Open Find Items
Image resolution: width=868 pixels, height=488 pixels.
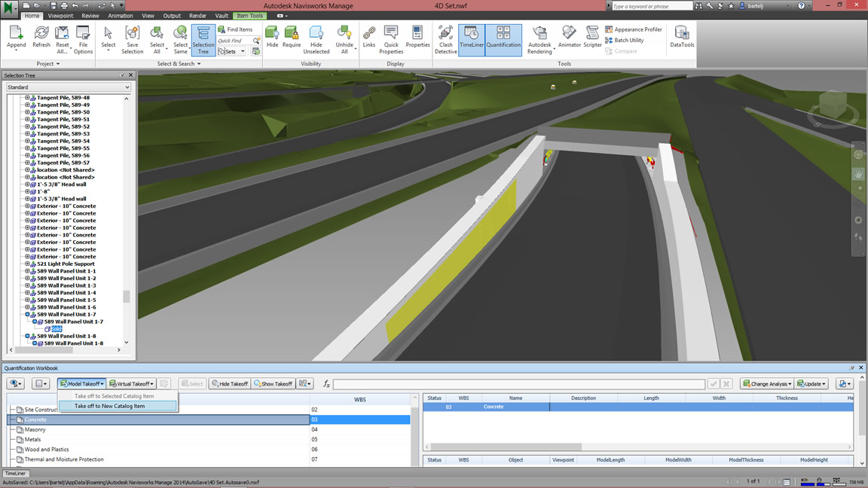[235, 29]
